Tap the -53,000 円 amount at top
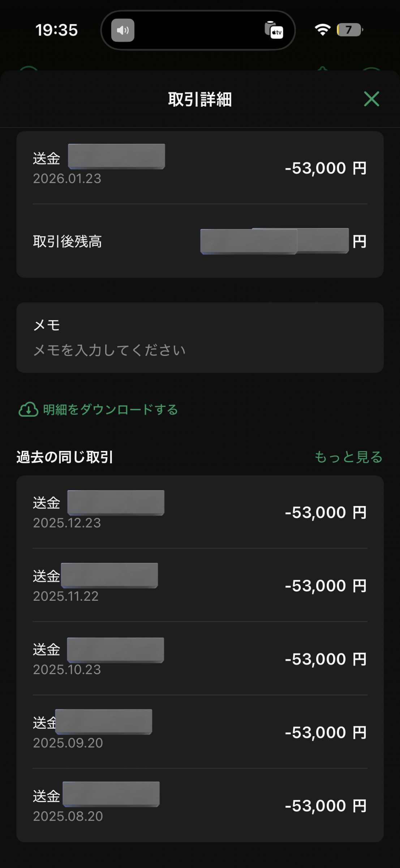This screenshot has height=868, width=400. (x=326, y=168)
